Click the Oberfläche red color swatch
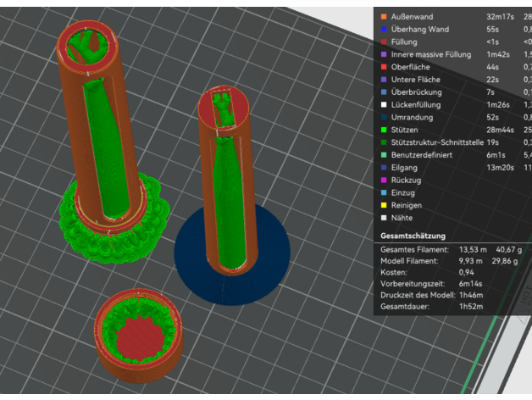Viewport: 532px width, 400px height. coord(385,67)
